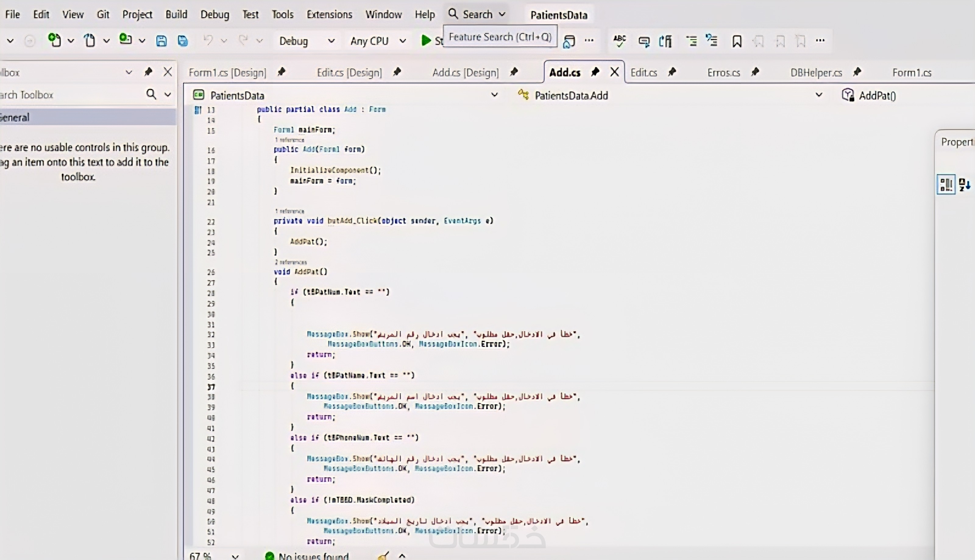Click the Toolbox search magnifier icon
975x560 pixels.
[151, 94]
